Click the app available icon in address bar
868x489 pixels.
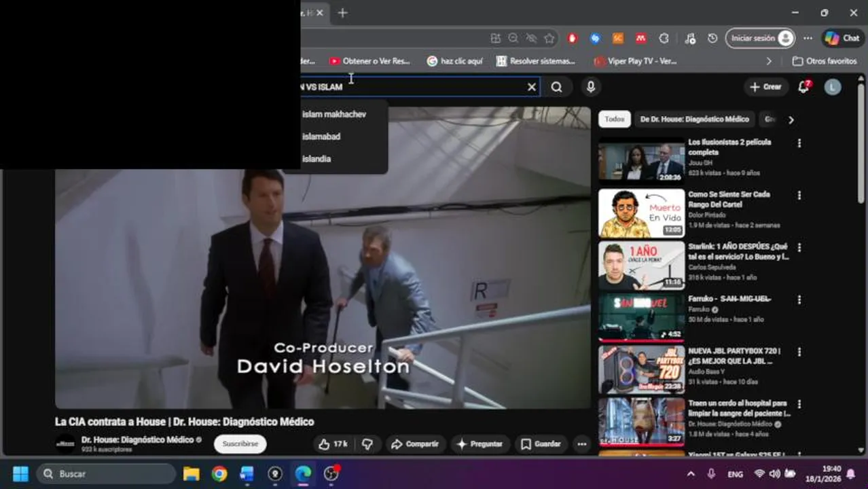(496, 39)
